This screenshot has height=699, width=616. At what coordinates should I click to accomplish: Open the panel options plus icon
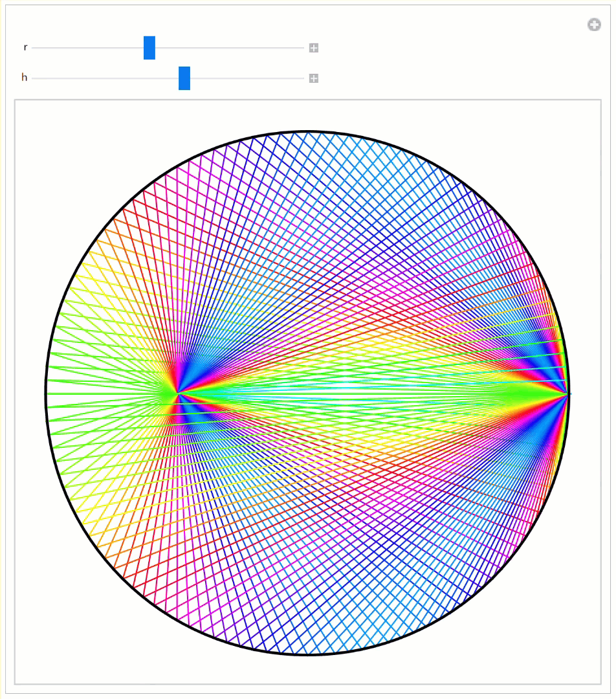pos(594,25)
